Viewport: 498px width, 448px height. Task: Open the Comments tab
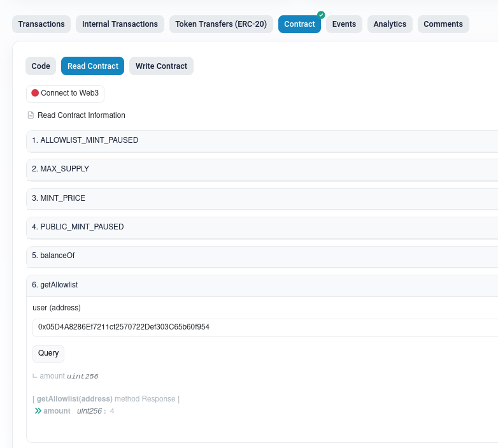443,24
